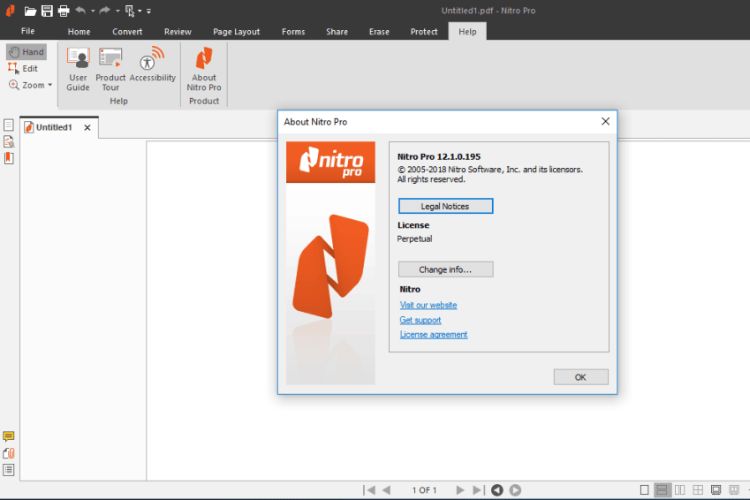Select the Help tab
This screenshot has height=500, width=750.
coord(467,32)
